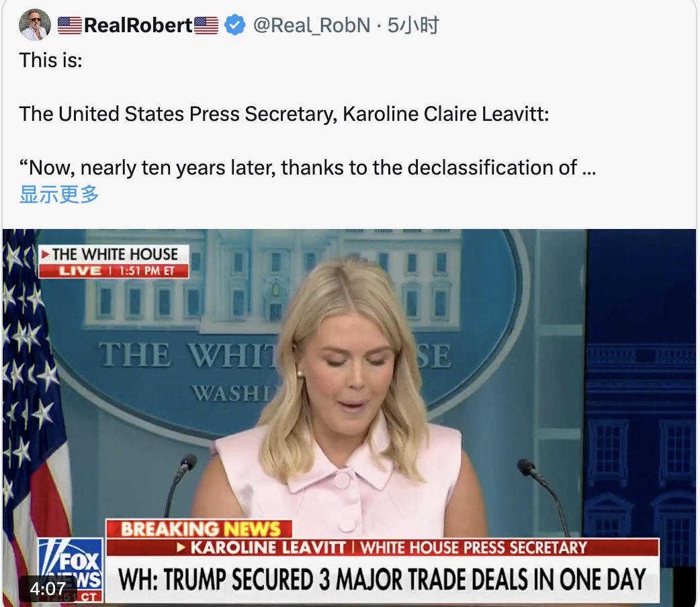
Task: Click THE WHITE HOUSE LIVE badge in video
Action: click(114, 262)
